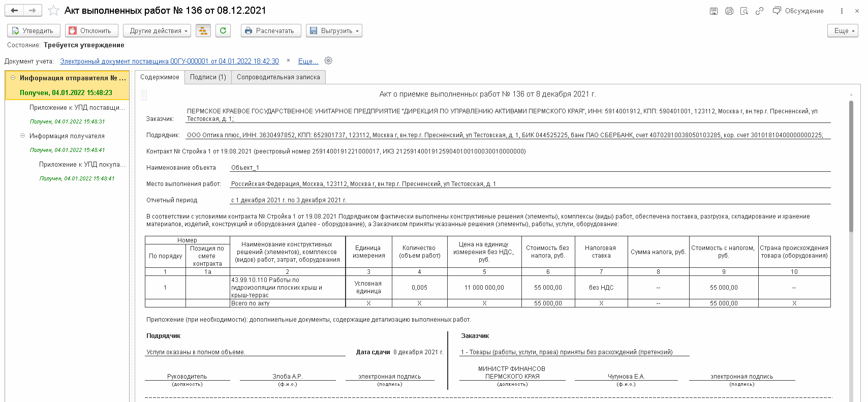Select Информация получателя row

(67, 136)
